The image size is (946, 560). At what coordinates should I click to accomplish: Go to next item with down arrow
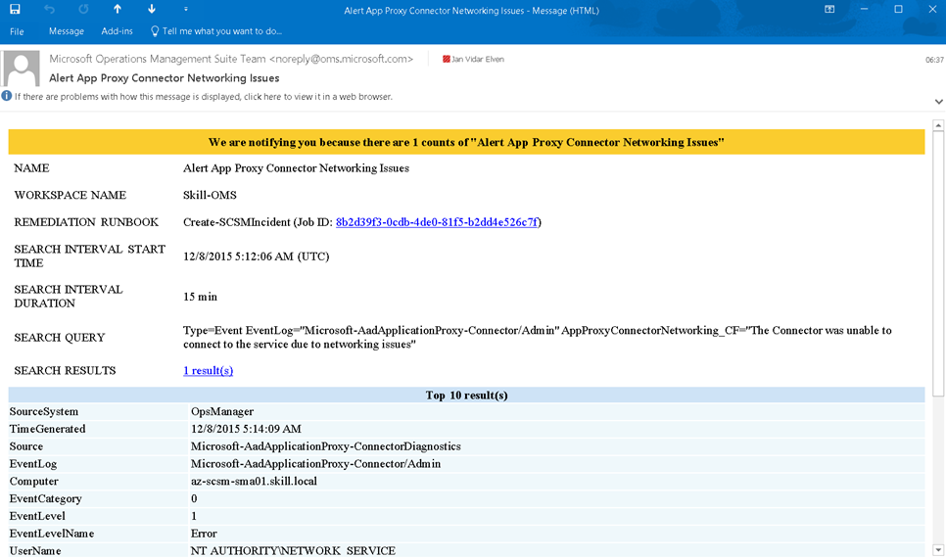[152, 9]
